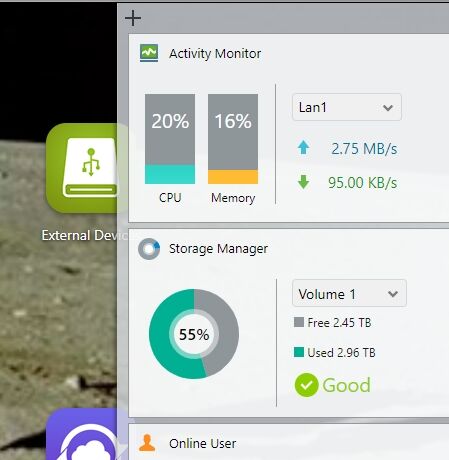449x460 pixels.
Task: Expand the Lan1 network dropdown
Action: pyautogui.click(x=347, y=107)
